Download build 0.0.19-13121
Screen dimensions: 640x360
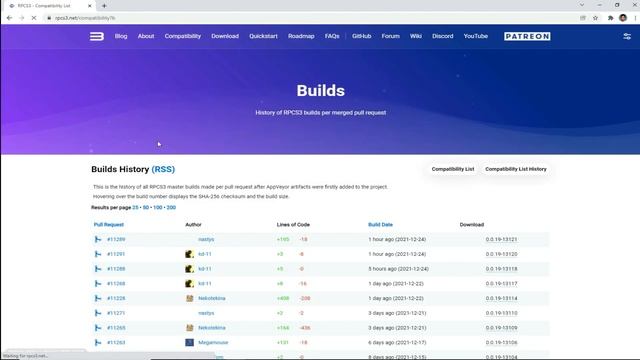(x=501, y=239)
